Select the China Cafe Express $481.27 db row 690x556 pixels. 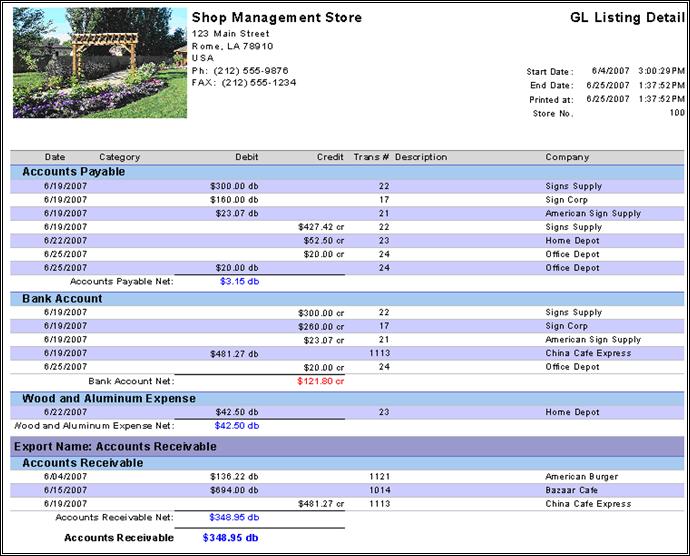pyautogui.click(x=347, y=353)
